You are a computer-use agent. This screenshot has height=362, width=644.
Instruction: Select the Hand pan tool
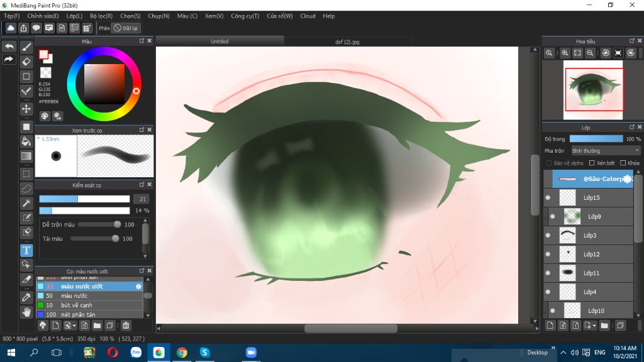(x=26, y=312)
